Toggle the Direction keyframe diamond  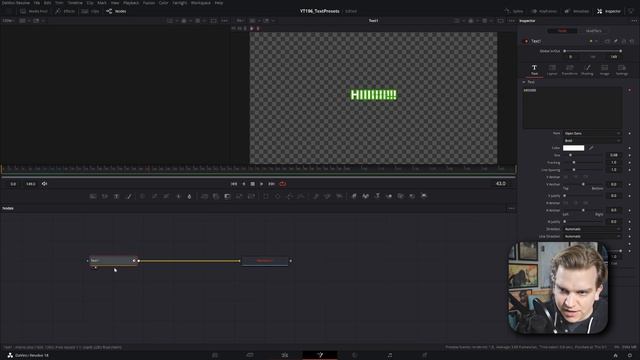pos(629,229)
